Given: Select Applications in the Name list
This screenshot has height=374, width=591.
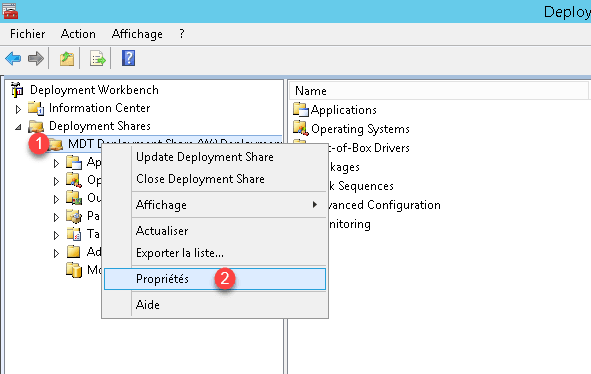Looking at the screenshot, I should click(344, 110).
